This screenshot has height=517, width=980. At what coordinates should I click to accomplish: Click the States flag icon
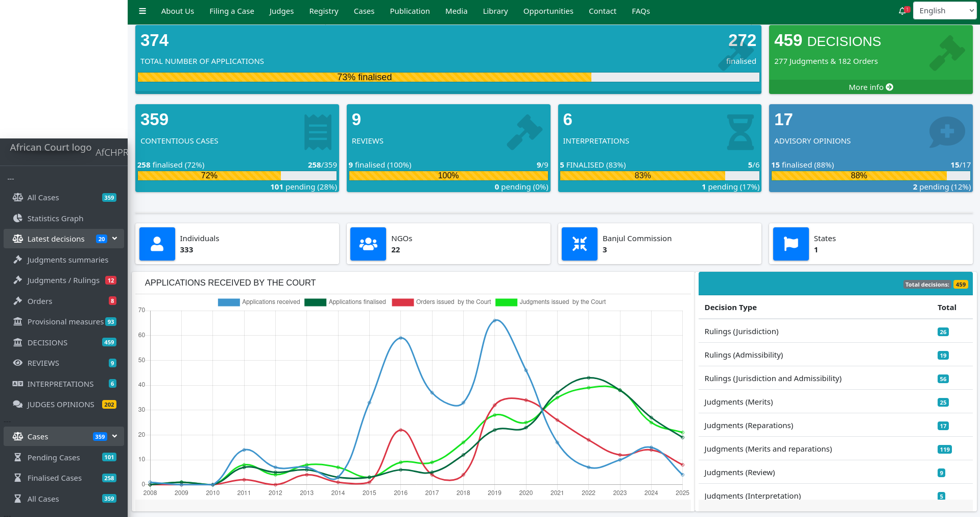point(791,244)
